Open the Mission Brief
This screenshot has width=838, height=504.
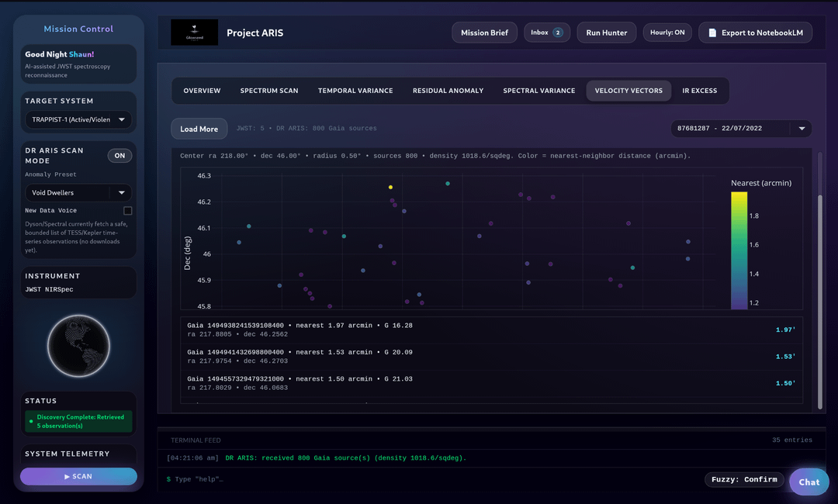tap(484, 33)
